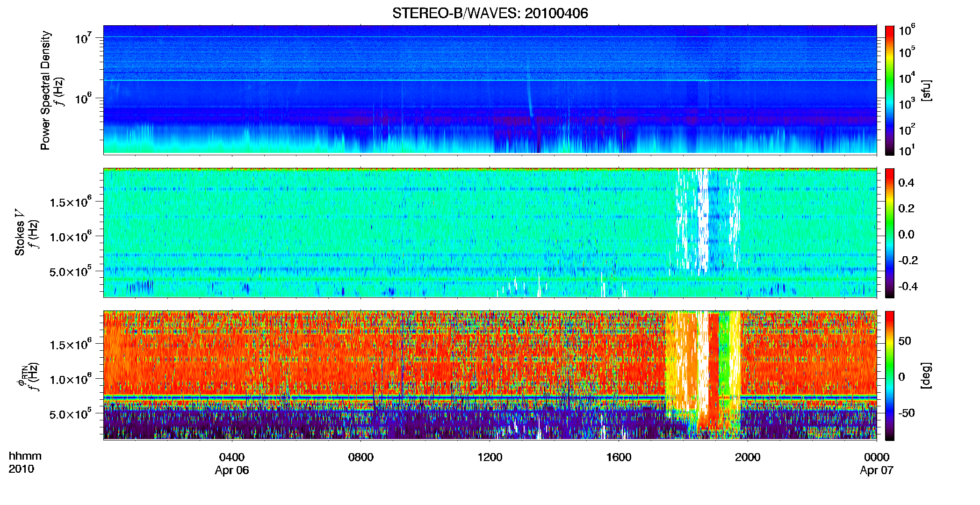Click the phi RTN spectrogram panel
This screenshot has height=505, width=980.
tap(490, 375)
